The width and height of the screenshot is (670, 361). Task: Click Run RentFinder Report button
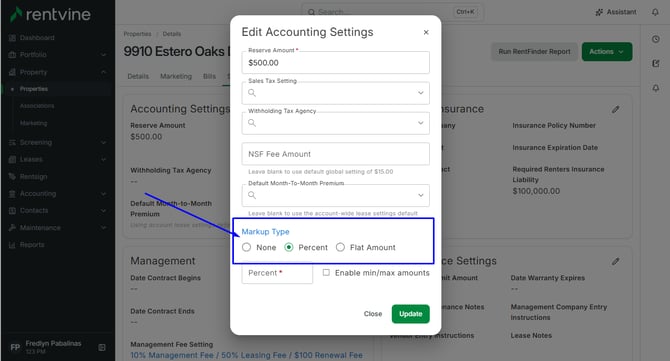pos(534,51)
